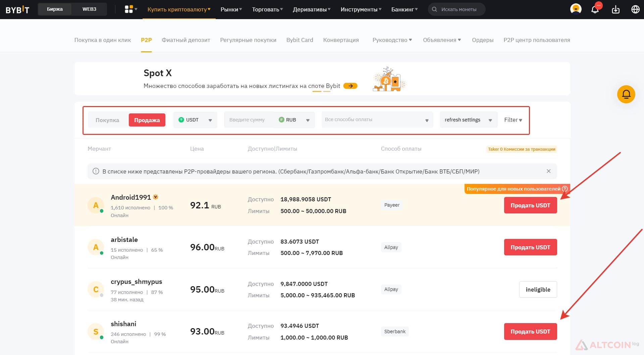Click the search magnifier icon
Image resolution: width=644 pixels, height=355 pixels.
tap(434, 9)
